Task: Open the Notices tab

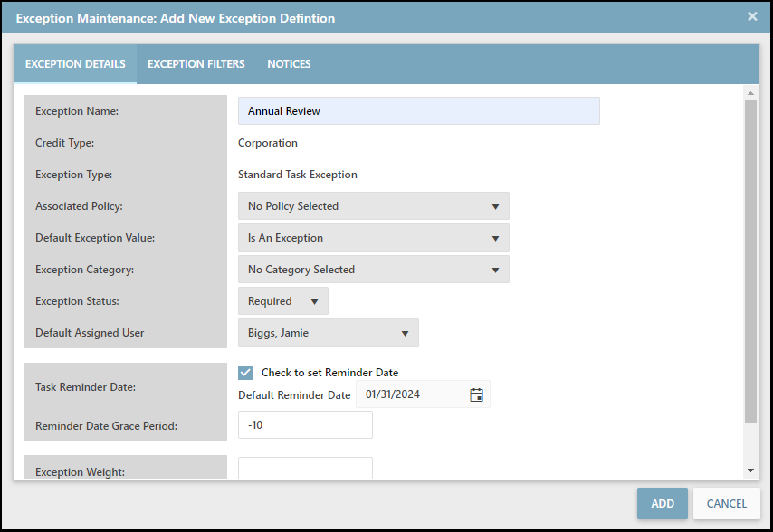Action: [x=289, y=64]
